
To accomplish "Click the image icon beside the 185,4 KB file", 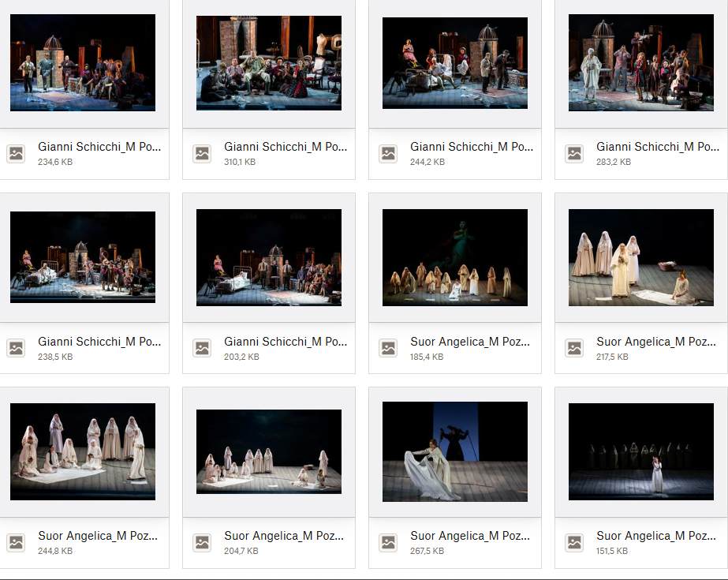I will pyautogui.click(x=388, y=348).
